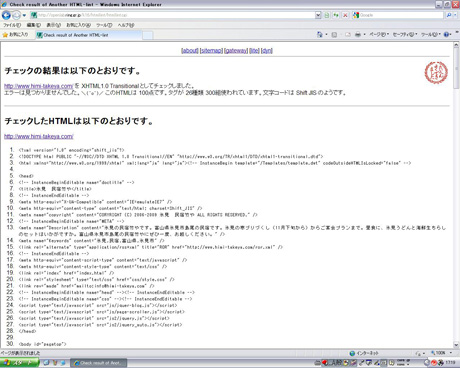Stop loading with the red X icon
This screenshot has height=368, width=460.
(345, 15)
